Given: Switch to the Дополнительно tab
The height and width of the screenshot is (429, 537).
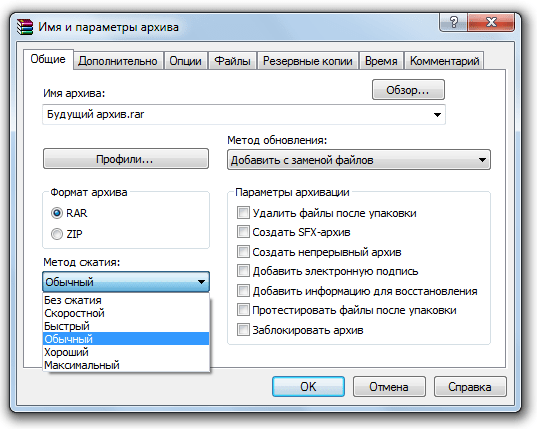Looking at the screenshot, I should 118,61.
